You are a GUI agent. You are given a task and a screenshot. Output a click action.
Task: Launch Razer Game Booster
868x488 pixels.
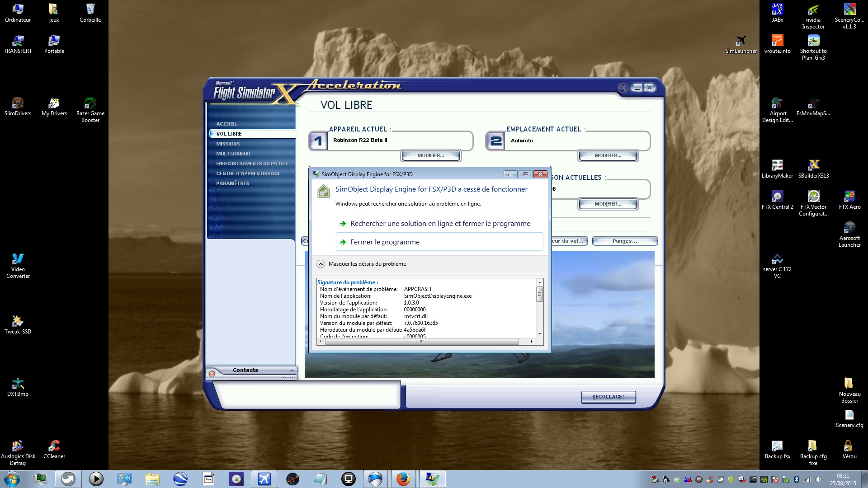pos(90,110)
